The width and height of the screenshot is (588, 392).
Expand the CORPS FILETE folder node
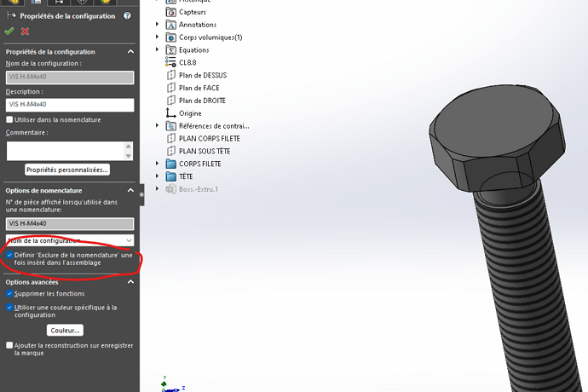[158, 164]
